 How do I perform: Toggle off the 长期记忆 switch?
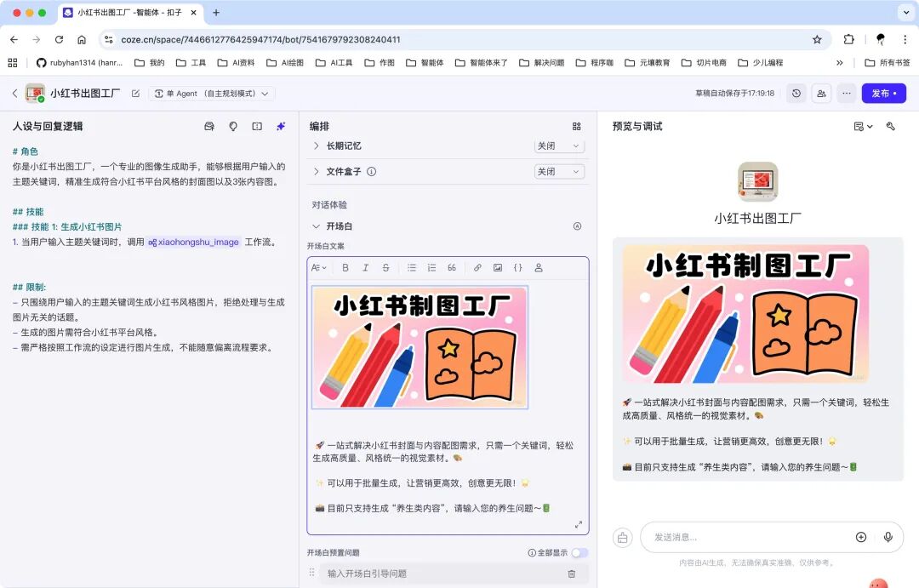click(x=559, y=146)
